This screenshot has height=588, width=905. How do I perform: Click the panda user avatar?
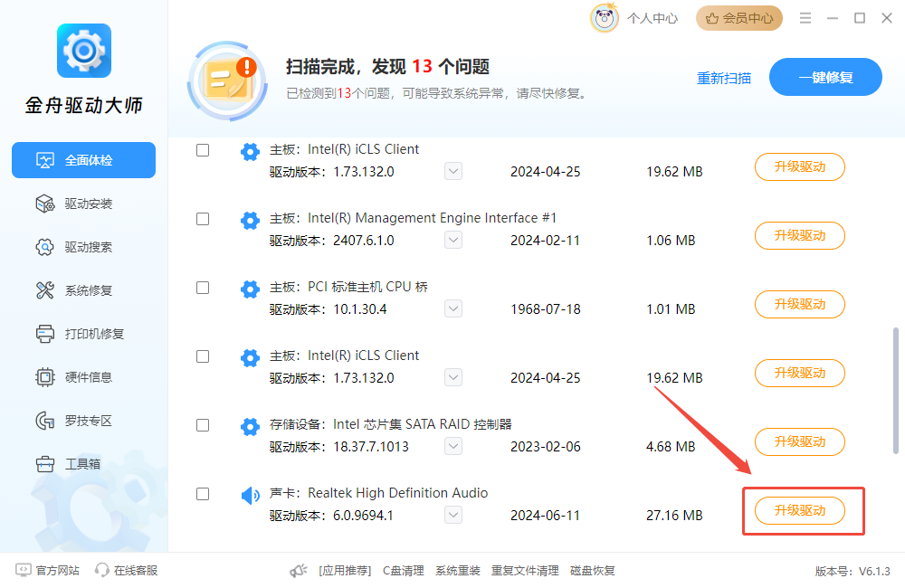[x=605, y=18]
